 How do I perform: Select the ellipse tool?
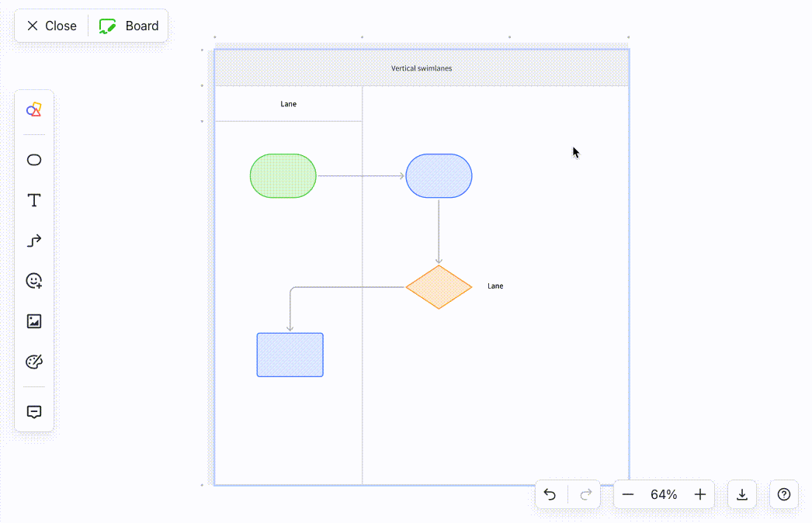[x=33, y=160]
